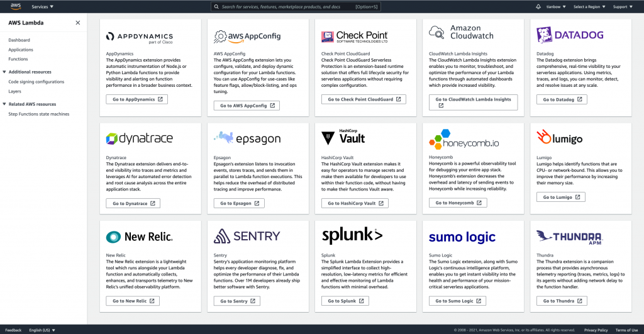Click the top search input field
The width and height of the screenshot is (644, 334).
tap(296, 6)
